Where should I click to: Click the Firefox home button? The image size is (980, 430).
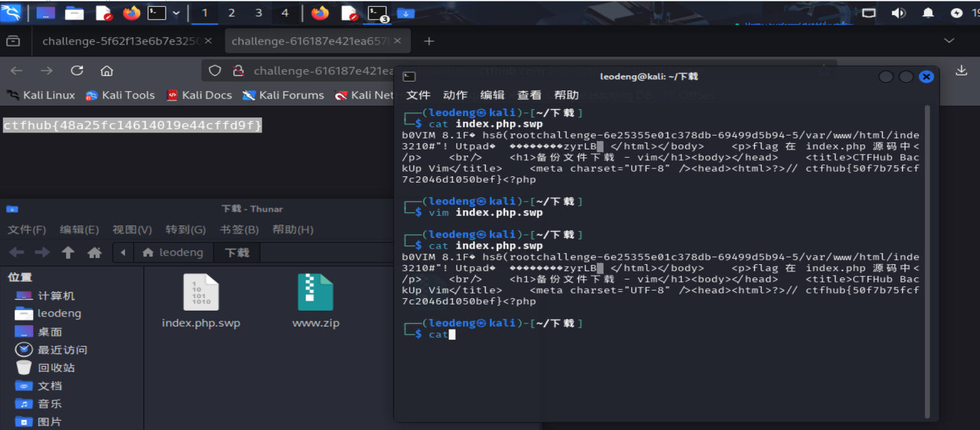[x=107, y=71]
